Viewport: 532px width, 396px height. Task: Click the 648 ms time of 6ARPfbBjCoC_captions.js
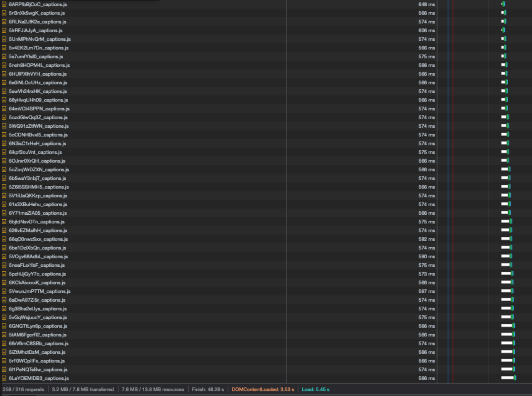426,4
